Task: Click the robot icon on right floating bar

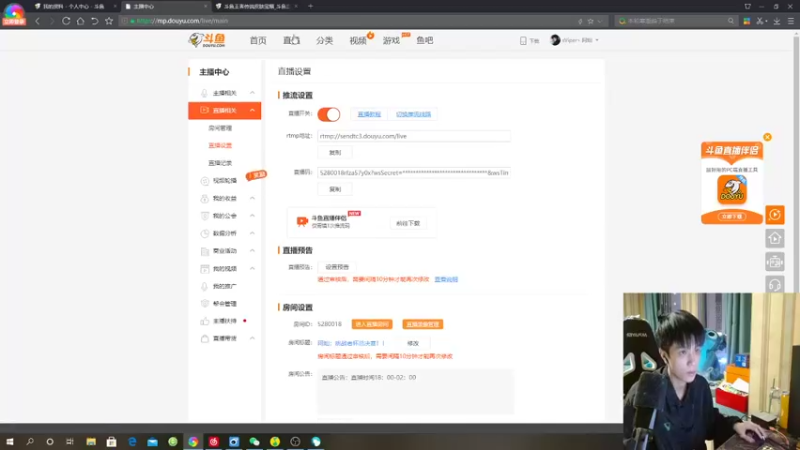Action: click(x=774, y=262)
